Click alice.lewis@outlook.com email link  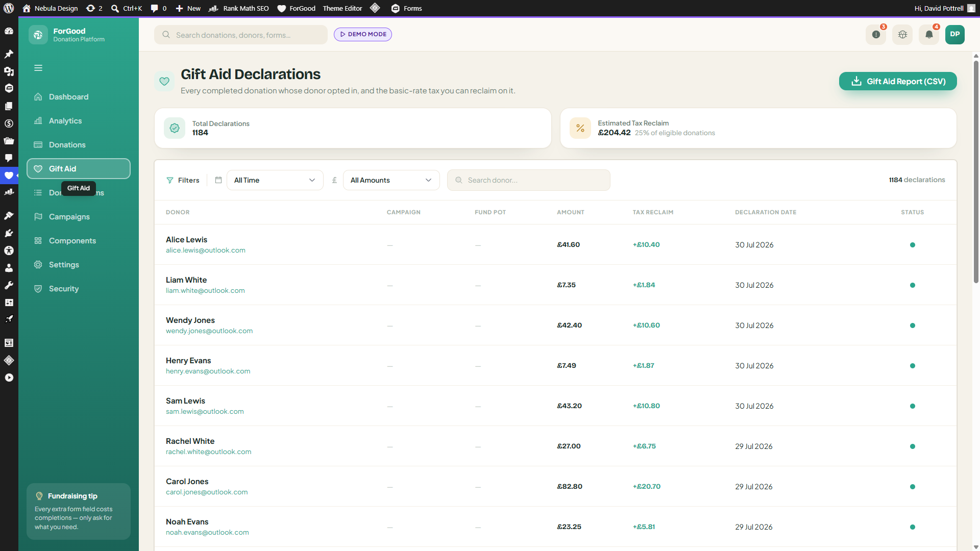click(206, 251)
